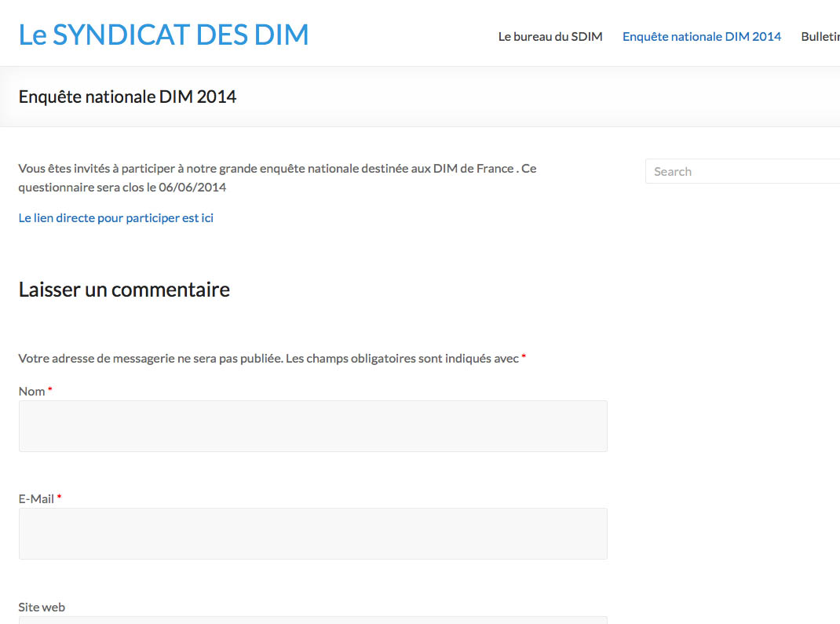Click the 'Votre adresse de messagerie' notice text
The image size is (840, 624).
(267, 358)
